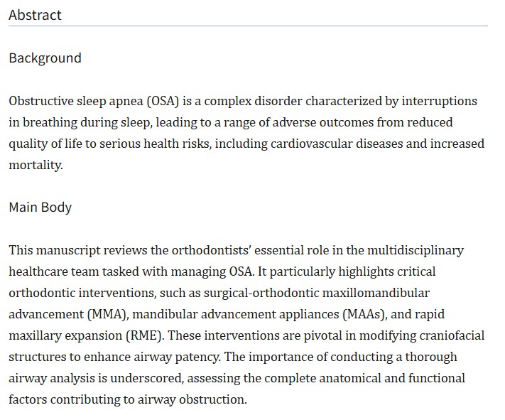Click the word 'multidisciplinary'
Viewport: 505px width, 420px height.
click(x=415, y=250)
